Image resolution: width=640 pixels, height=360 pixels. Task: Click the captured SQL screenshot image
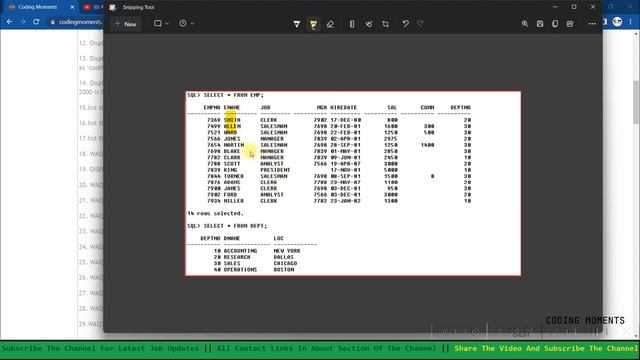coord(353,183)
